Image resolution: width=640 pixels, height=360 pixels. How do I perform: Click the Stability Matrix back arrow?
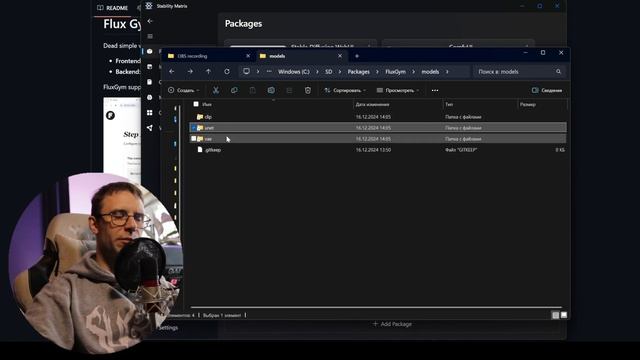[x=150, y=21]
